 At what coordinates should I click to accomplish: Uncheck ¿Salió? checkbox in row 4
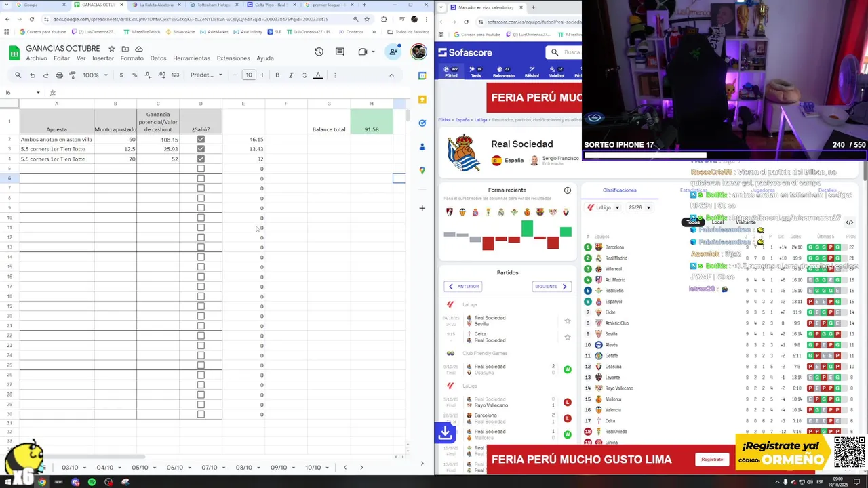coord(201,159)
